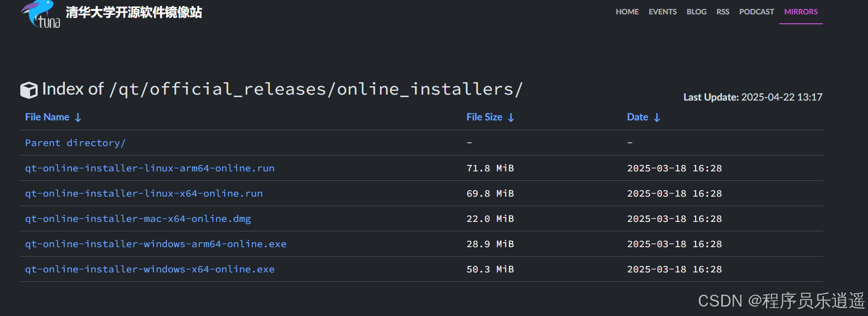Click the package cube icon beside Index of
This screenshot has width=868, height=316.
tap(29, 90)
